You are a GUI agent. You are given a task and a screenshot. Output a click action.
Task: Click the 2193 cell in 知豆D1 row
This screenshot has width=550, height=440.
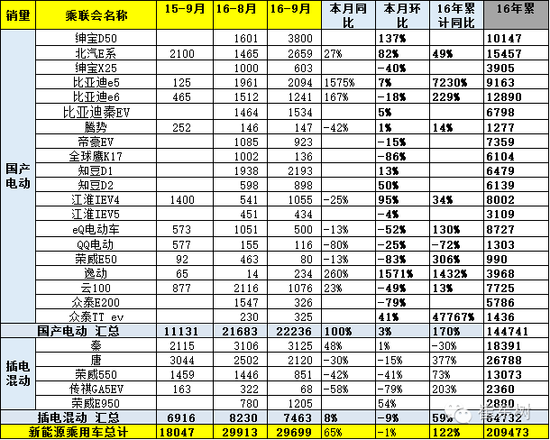[294, 171]
